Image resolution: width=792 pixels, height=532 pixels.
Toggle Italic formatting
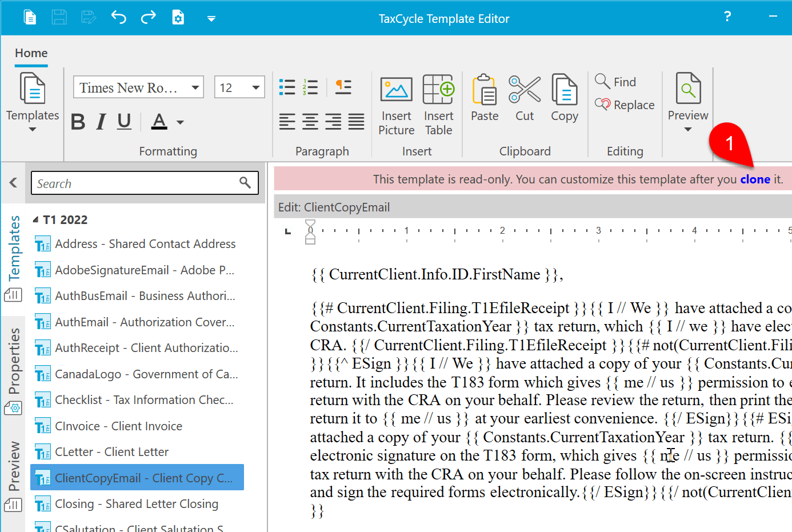tap(101, 122)
